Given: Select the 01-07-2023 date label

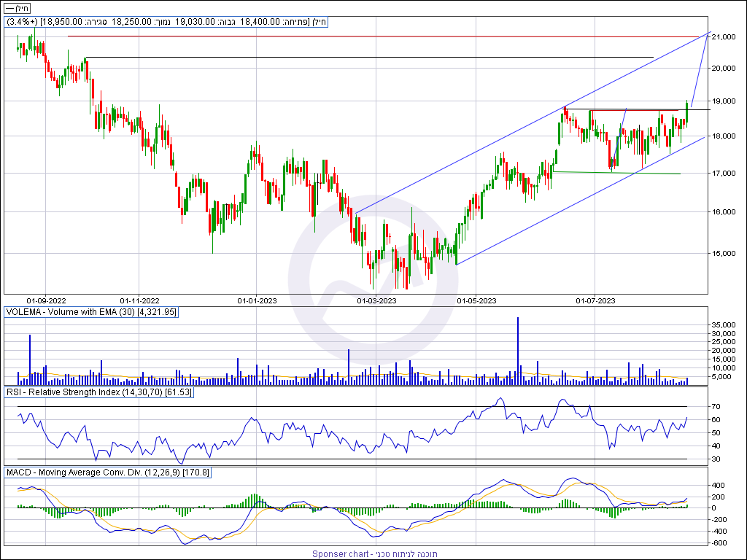Looking at the screenshot, I should click(x=595, y=300).
